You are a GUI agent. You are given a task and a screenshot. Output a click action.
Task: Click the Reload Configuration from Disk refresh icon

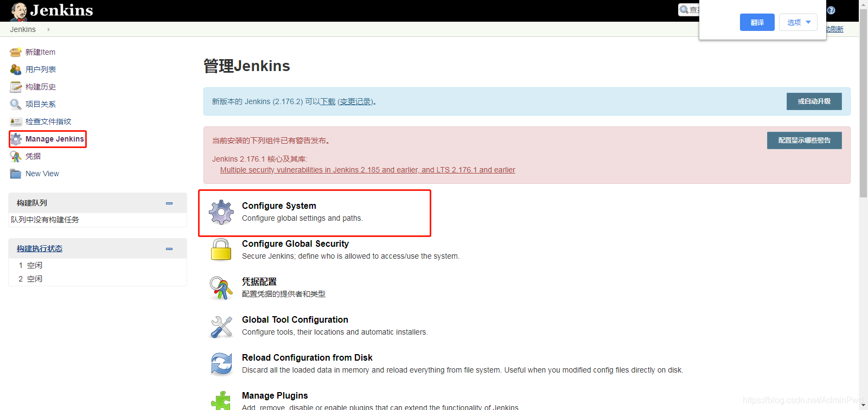[x=221, y=364]
